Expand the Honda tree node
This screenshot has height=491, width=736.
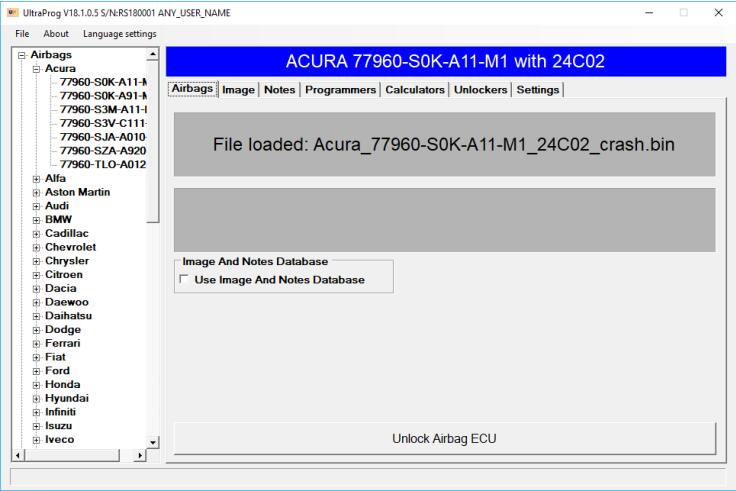[36, 385]
